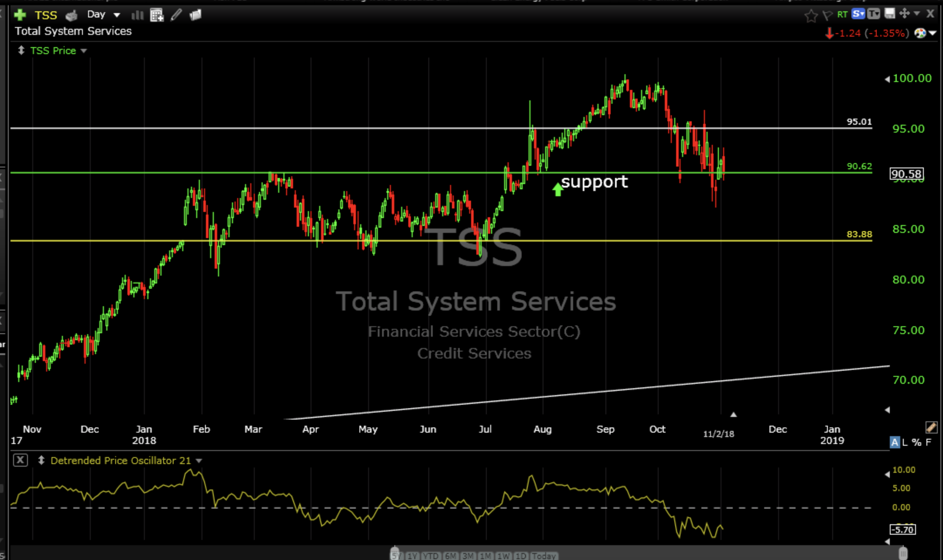Image resolution: width=943 pixels, height=560 pixels.
Task: Toggle percent scale with % button
Action: point(916,442)
